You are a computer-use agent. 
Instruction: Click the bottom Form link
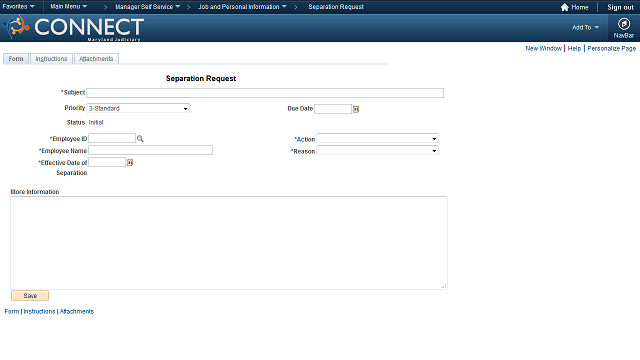[12, 311]
